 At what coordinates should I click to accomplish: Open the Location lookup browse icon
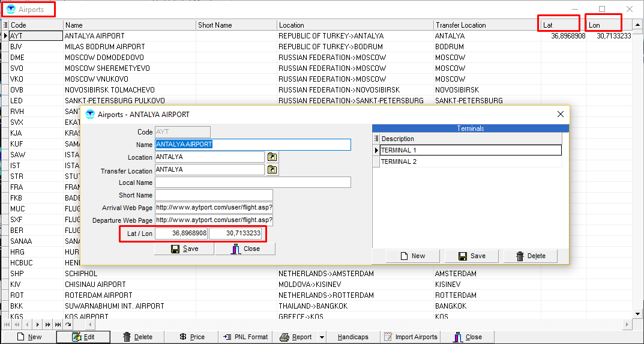coord(272,157)
